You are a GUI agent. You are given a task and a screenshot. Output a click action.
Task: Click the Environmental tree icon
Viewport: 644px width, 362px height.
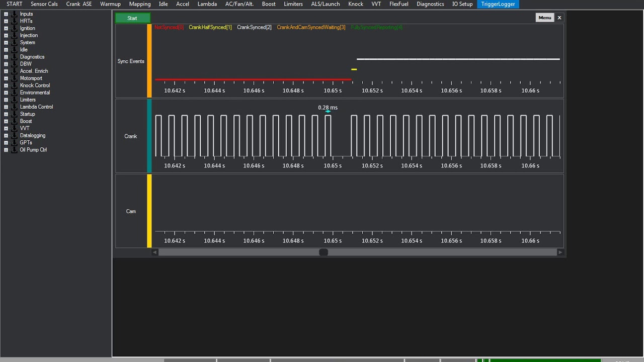14,93
